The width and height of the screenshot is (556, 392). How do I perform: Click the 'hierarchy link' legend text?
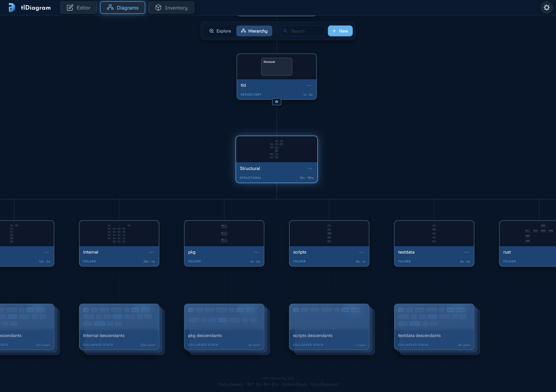(282, 378)
